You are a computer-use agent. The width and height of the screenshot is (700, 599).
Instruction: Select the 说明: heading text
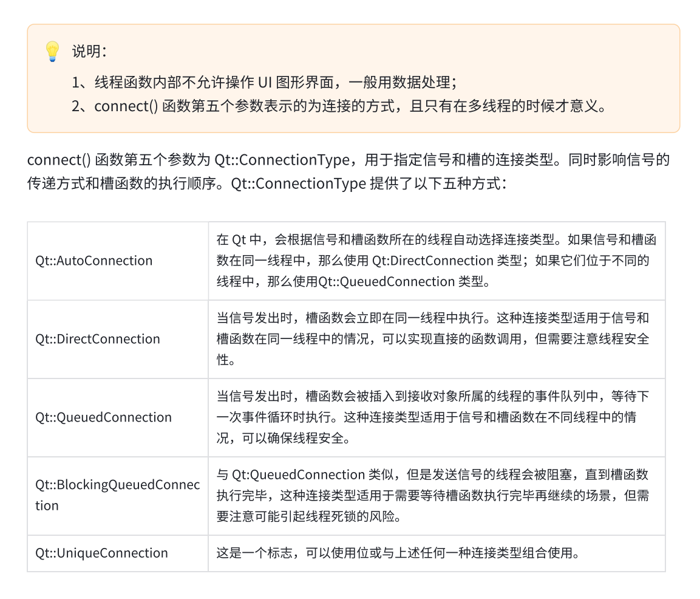89,52
